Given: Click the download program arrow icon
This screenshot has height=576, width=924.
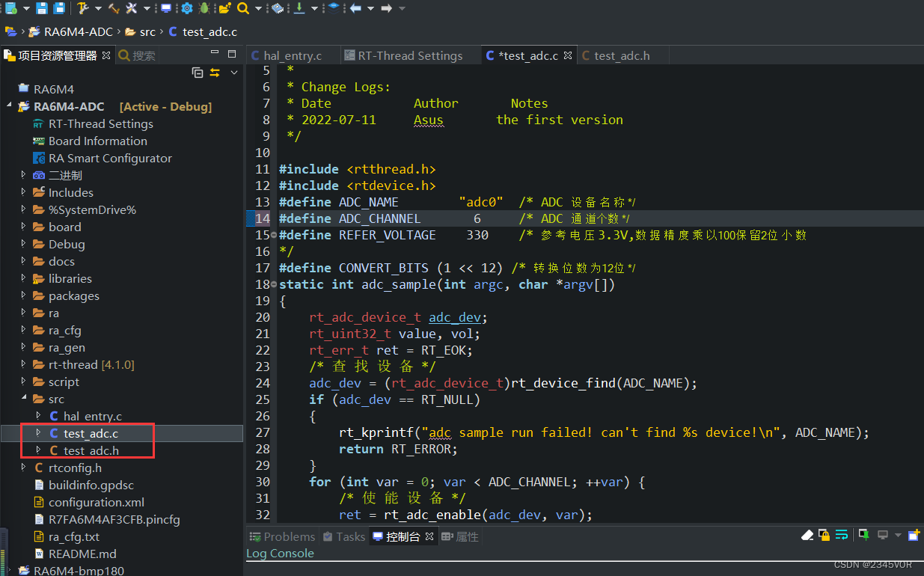Looking at the screenshot, I should click(x=299, y=8).
